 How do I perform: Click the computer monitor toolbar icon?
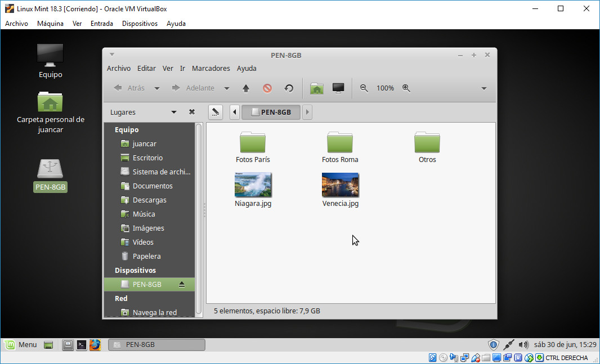pyautogui.click(x=338, y=88)
